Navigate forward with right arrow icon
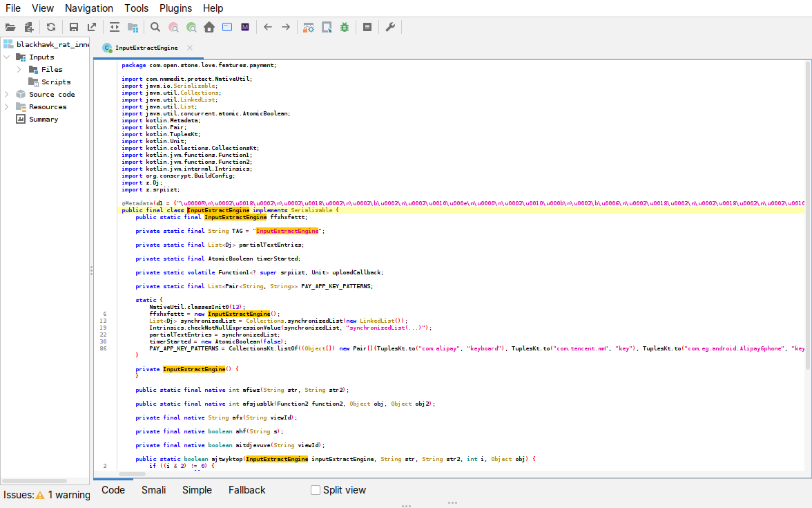The height and width of the screenshot is (508, 812). pos(286,28)
